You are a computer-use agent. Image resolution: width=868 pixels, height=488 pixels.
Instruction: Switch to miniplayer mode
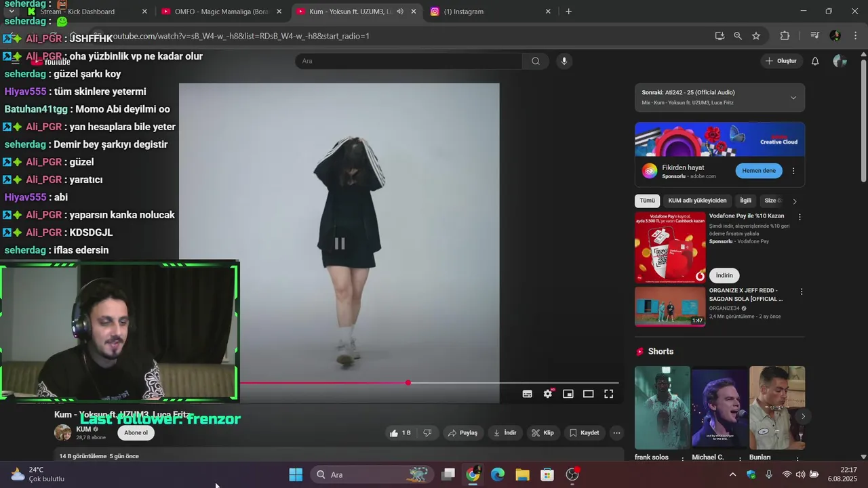pyautogui.click(x=568, y=394)
